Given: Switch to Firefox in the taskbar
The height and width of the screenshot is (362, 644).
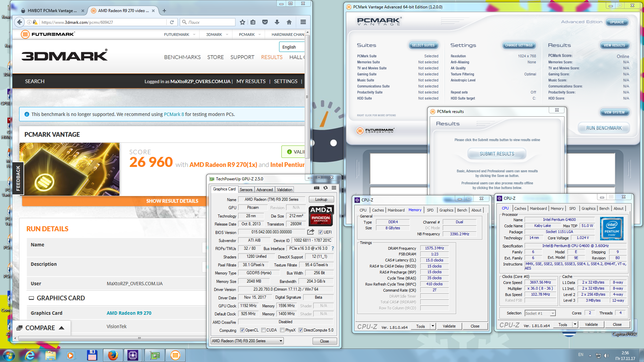Looking at the screenshot, I should point(113,355).
